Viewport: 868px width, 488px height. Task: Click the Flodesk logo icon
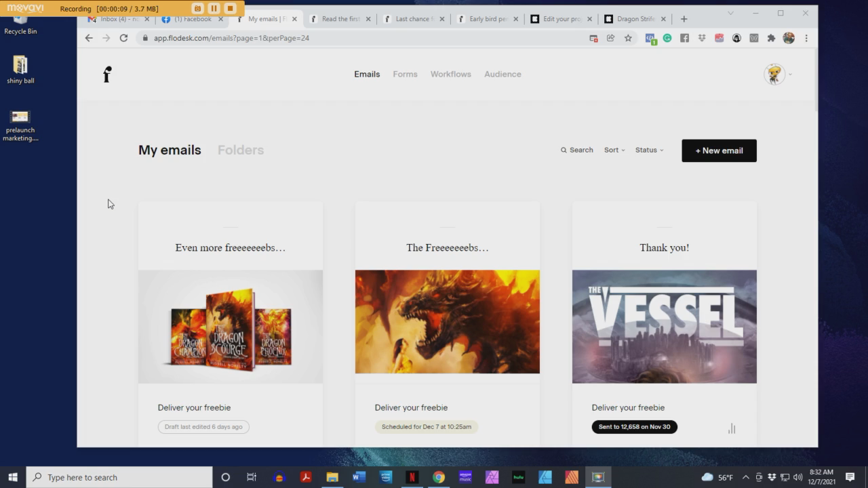click(107, 75)
